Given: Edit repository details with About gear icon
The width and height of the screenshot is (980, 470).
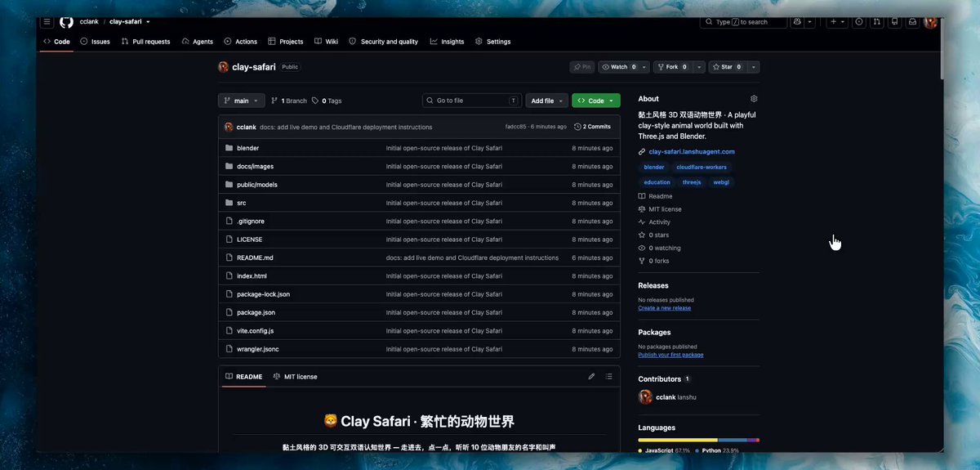Looking at the screenshot, I should tap(754, 99).
